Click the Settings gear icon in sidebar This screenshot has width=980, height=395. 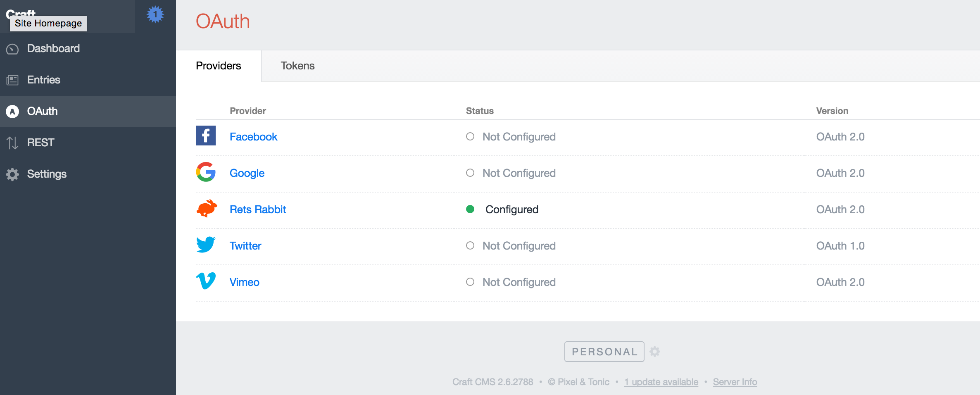(x=12, y=174)
